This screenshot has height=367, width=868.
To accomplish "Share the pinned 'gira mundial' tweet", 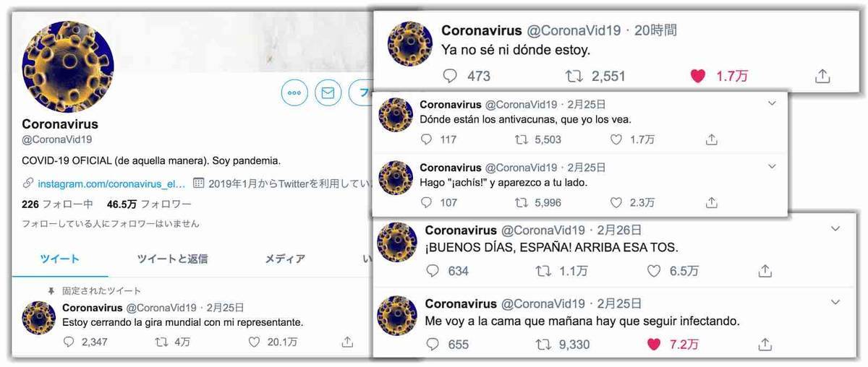I will 347,342.
